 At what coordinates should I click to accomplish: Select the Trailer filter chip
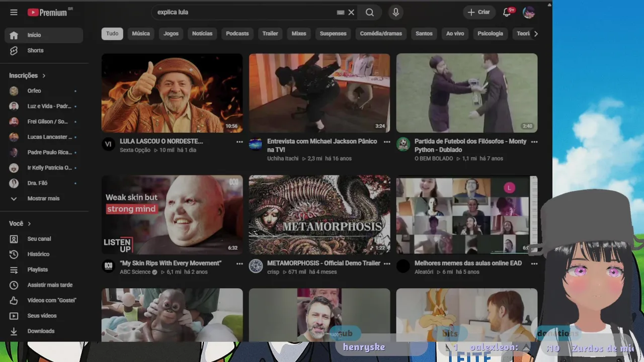point(270,34)
